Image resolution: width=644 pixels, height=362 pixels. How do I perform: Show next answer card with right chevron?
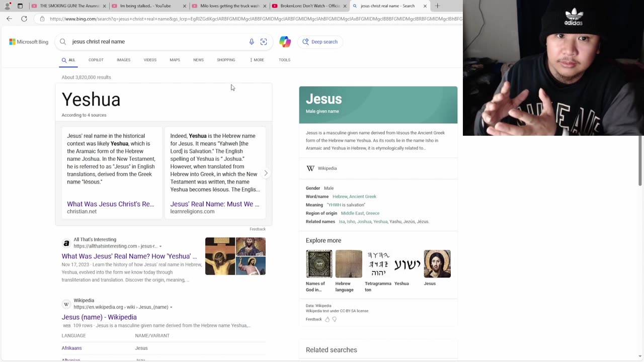[x=266, y=173]
